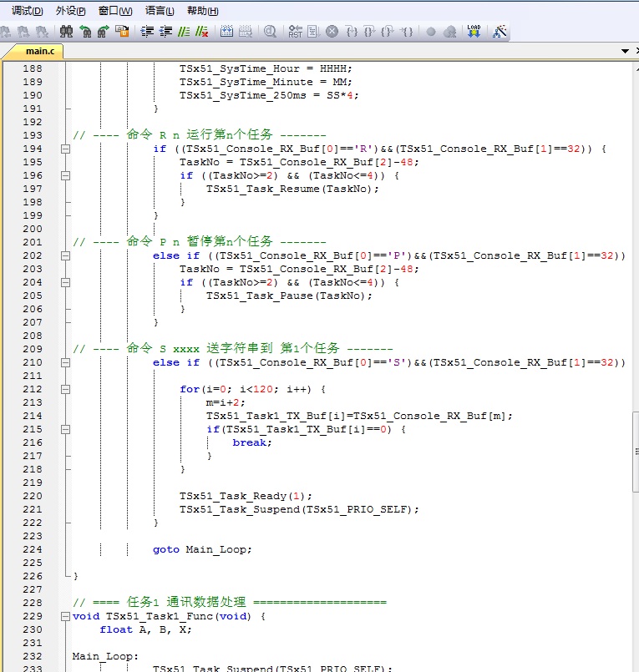Open the 调试(D) menu
The image size is (639, 672).
[27, 11]
